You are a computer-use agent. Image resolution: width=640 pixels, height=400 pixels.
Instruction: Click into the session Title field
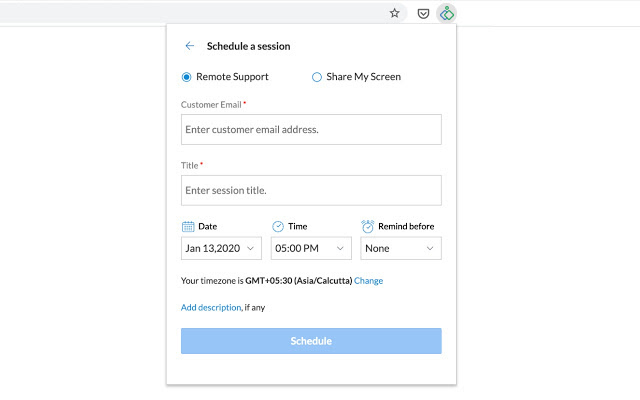311,190
